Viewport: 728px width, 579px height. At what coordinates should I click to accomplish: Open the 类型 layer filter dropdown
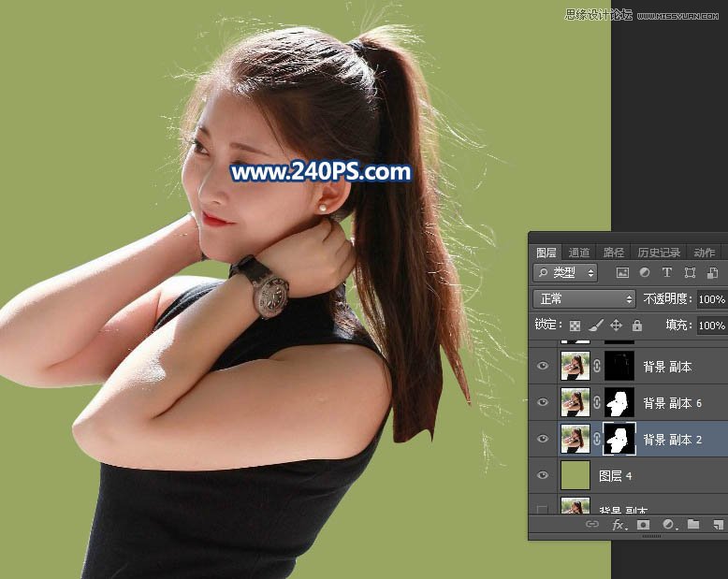pos(564,272)
